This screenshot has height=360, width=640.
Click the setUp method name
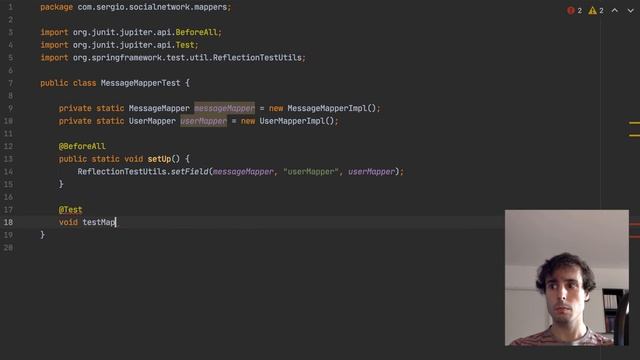(x=159, y=159)
